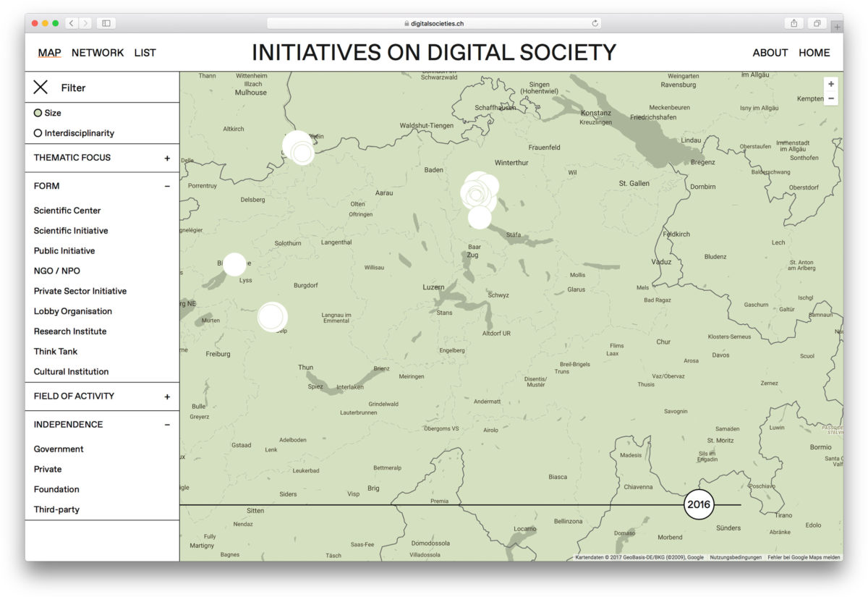Switch to the Network view
Screen dimensions: 868x597
(x=98, y=53)
